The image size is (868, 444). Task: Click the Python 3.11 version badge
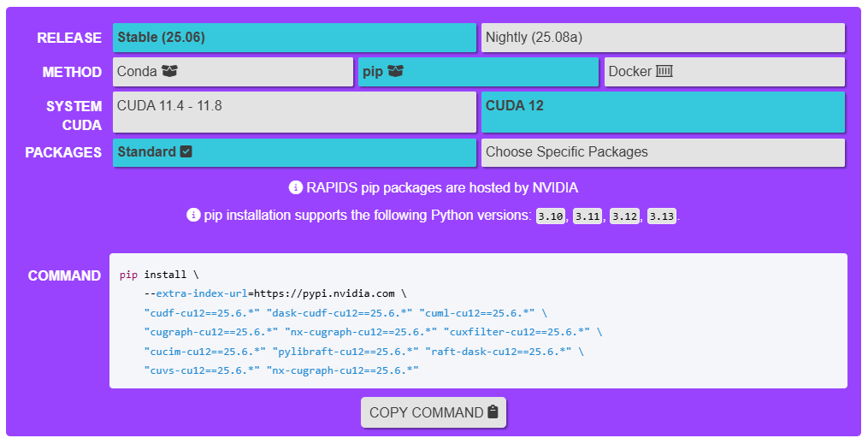pyautogui.click(x=588, y=216)
